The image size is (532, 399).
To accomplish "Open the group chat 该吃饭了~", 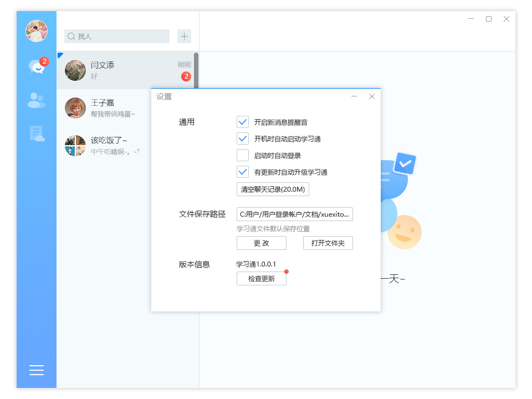I will click(x=104, y=146).
